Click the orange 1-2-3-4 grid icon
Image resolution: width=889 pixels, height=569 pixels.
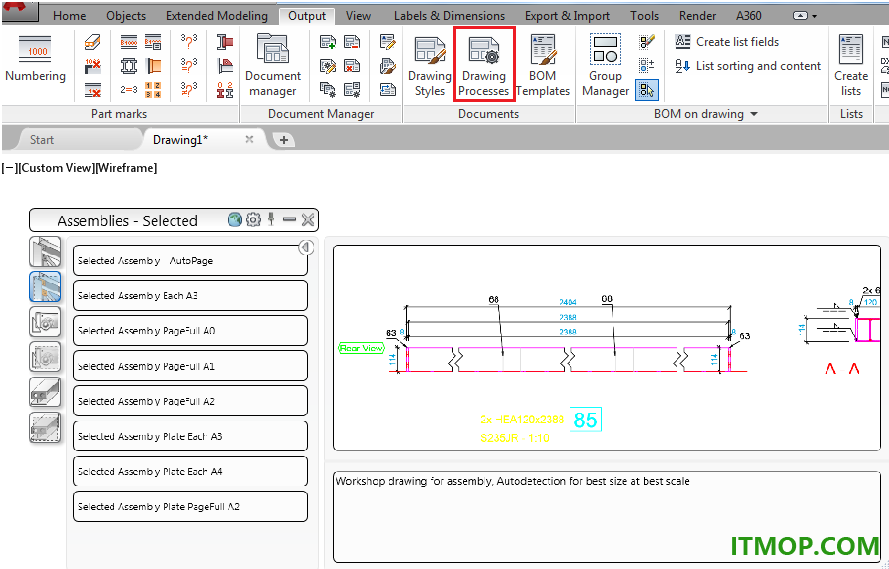[153, 90]
